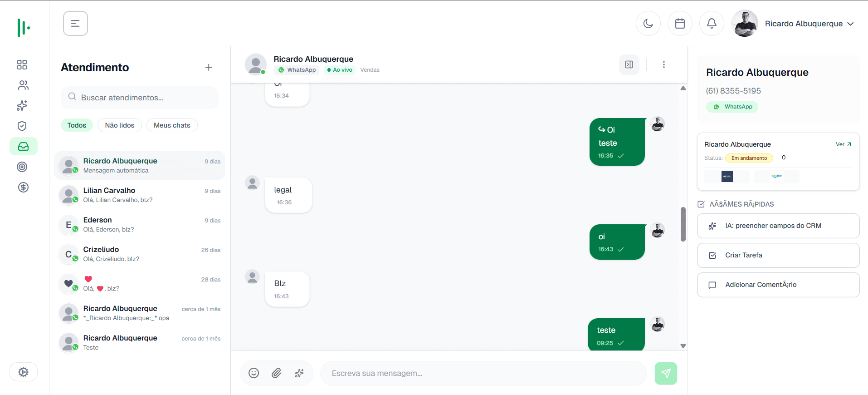Click the green send message button

(666, 373)
